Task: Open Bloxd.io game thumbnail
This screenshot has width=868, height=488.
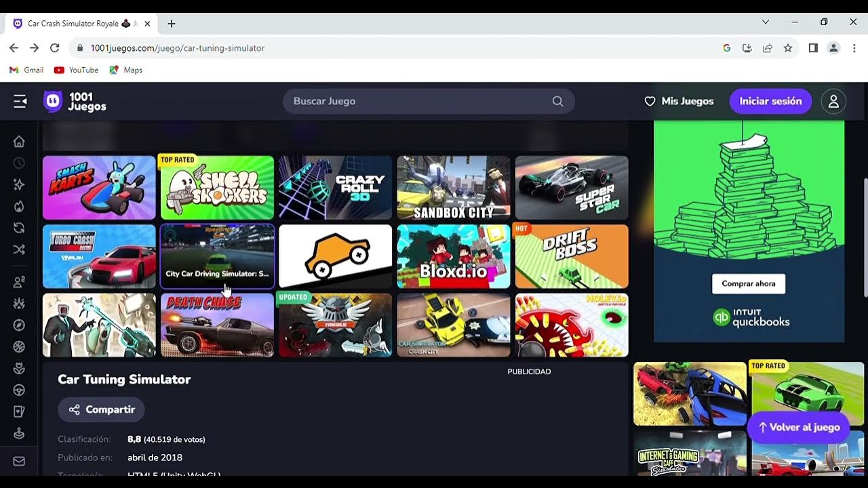Action: pos(454,256)
